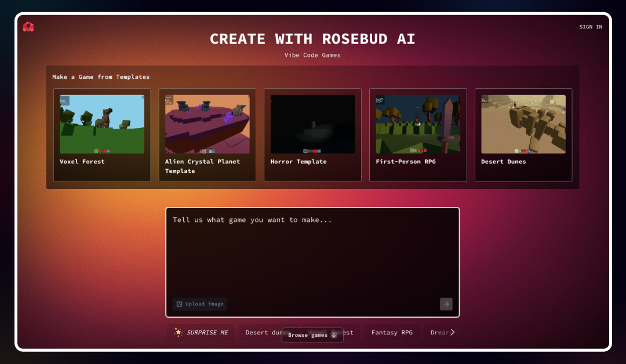Submit the prompt with the arrow button
Image resolution: width=626 pixels, height=364 pixels.
coord(446,304)
